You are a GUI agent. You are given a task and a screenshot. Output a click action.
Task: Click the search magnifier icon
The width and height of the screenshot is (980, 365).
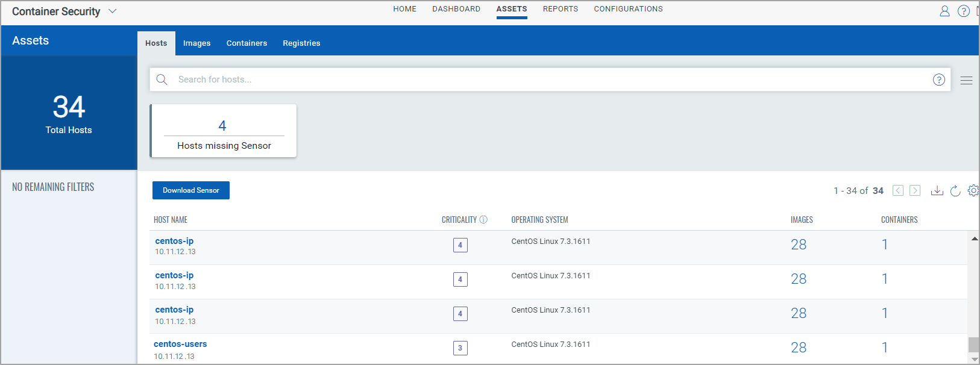click(x=162, y=80)
